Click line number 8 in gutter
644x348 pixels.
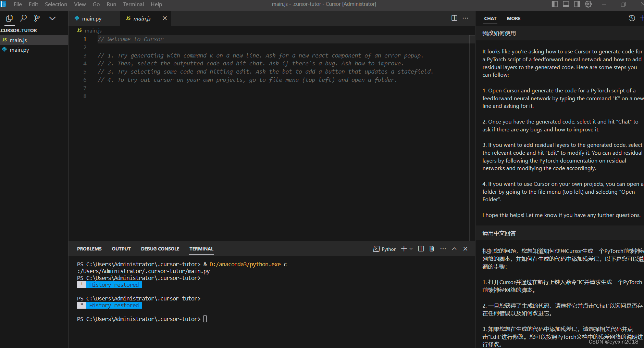[85, 96]
